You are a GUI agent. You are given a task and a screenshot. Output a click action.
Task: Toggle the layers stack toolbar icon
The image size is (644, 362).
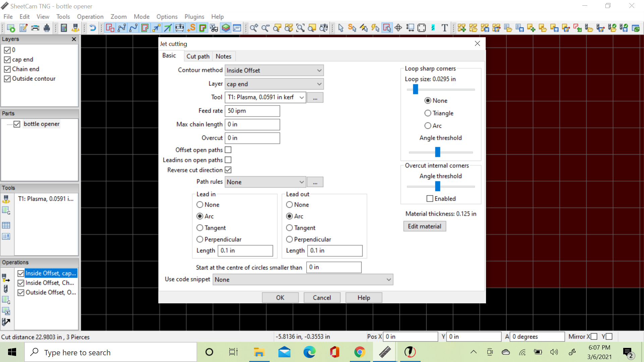pyautogui.click(x=226, y=28)
